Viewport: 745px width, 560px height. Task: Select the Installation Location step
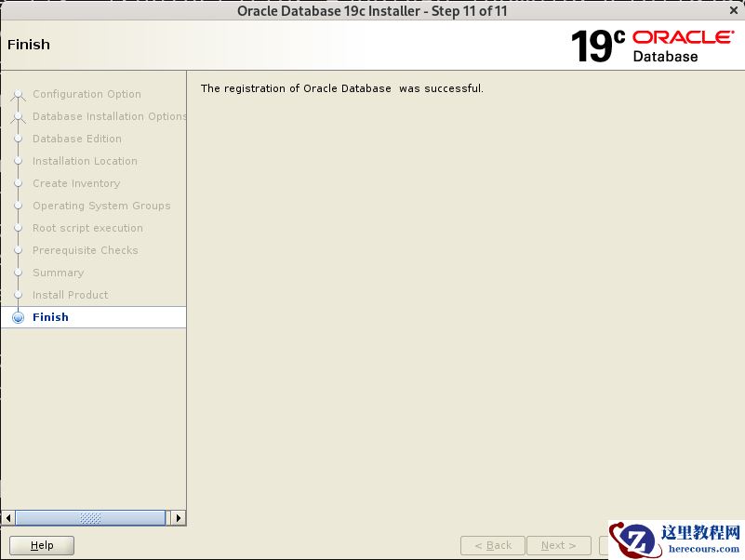(x=85, y=161)
